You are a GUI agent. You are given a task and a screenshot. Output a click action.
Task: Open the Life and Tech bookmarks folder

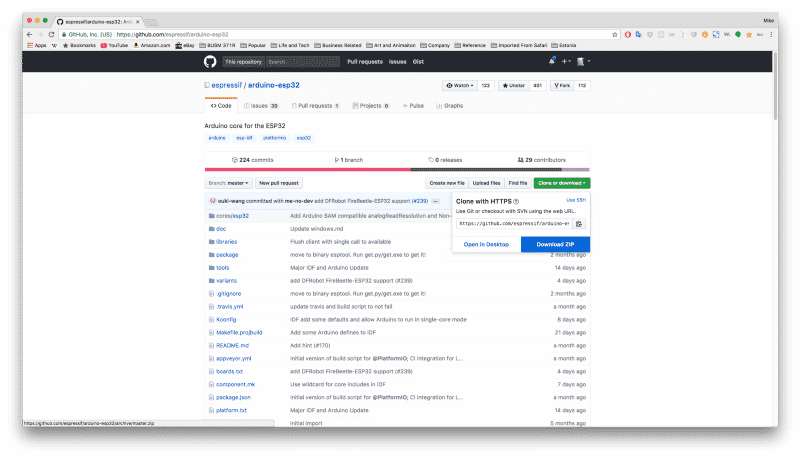(290, 45)
